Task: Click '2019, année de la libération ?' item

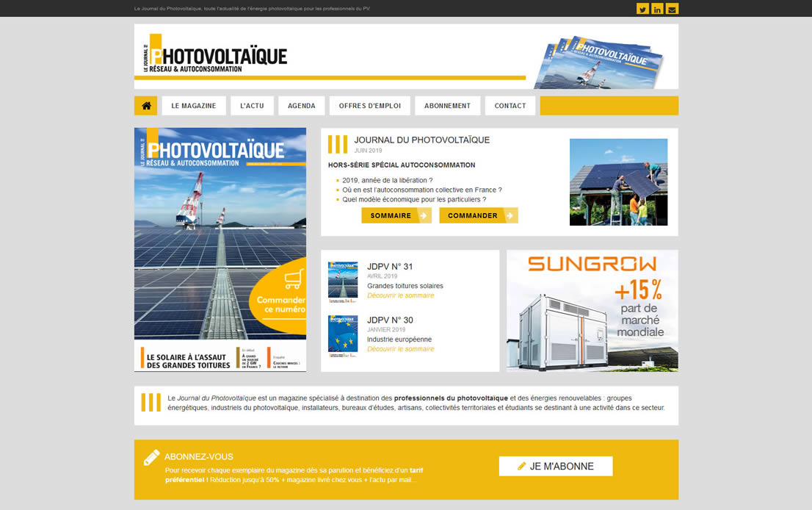Action: (x=388, y=180)
